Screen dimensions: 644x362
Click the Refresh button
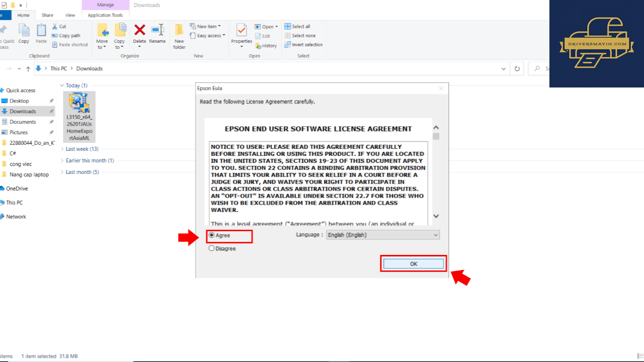pyautogui.click(x=517, y=68)
